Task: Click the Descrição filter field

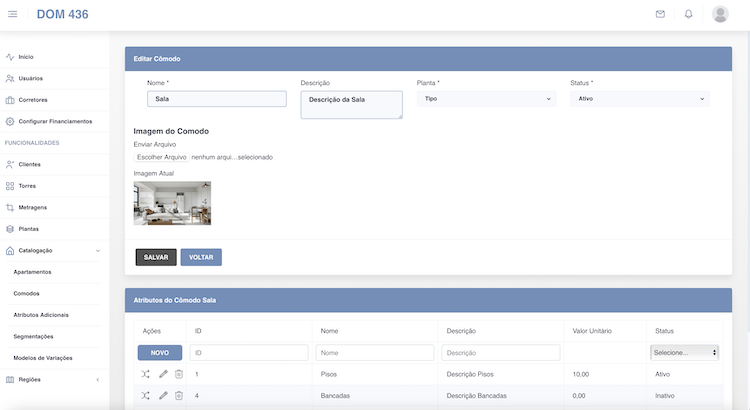Action: click(501, 353)
